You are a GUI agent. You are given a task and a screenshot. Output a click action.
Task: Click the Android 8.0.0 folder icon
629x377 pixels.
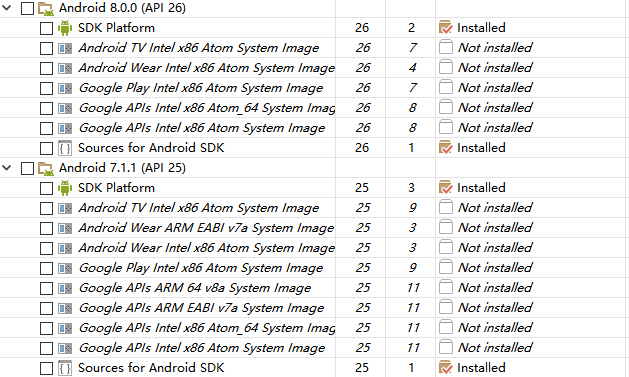click(x=46, y=8)
